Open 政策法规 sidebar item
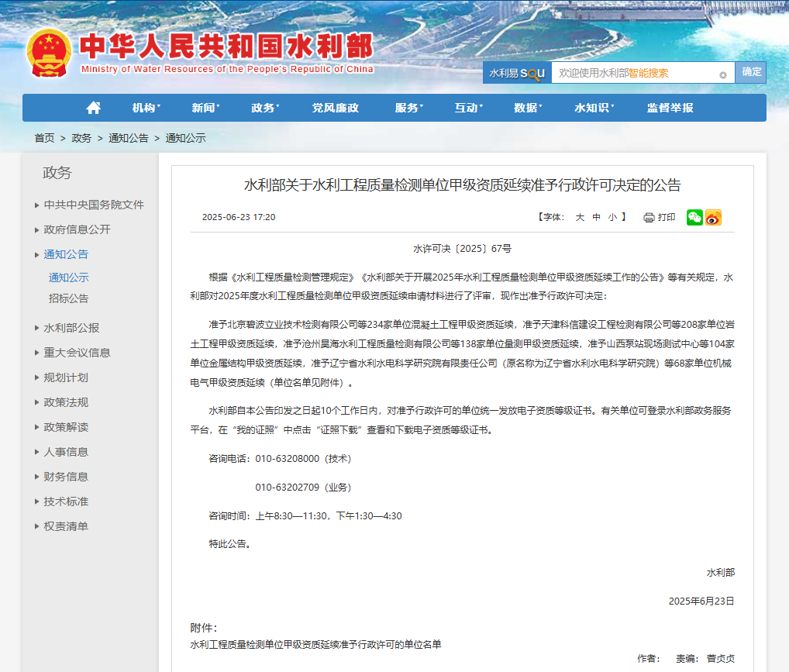This screenshot has width=789, height=672. (66, 402)
